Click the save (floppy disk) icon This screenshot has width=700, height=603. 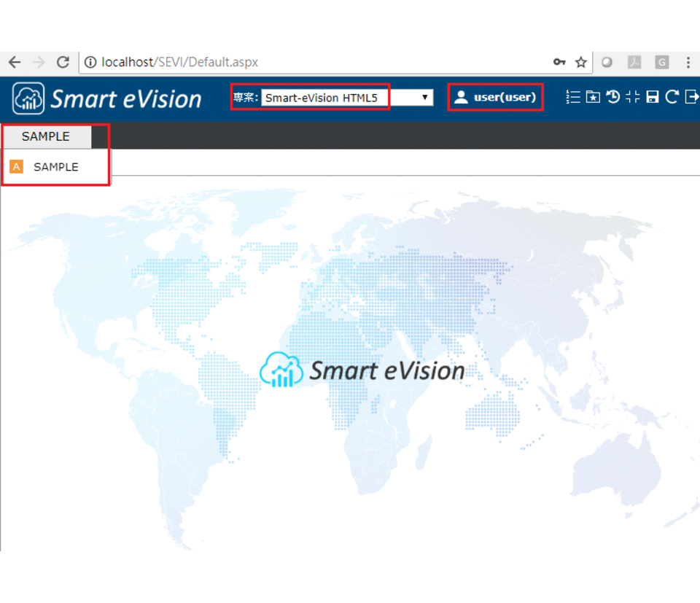coord(652,96)
